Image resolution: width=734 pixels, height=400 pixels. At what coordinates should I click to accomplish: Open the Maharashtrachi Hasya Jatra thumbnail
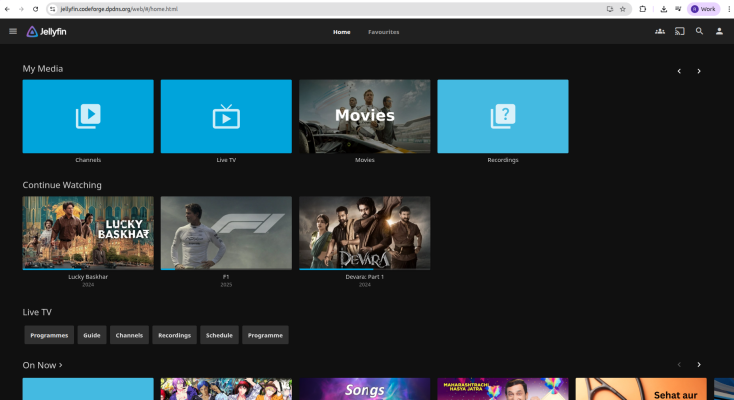[x=503, y=389]
